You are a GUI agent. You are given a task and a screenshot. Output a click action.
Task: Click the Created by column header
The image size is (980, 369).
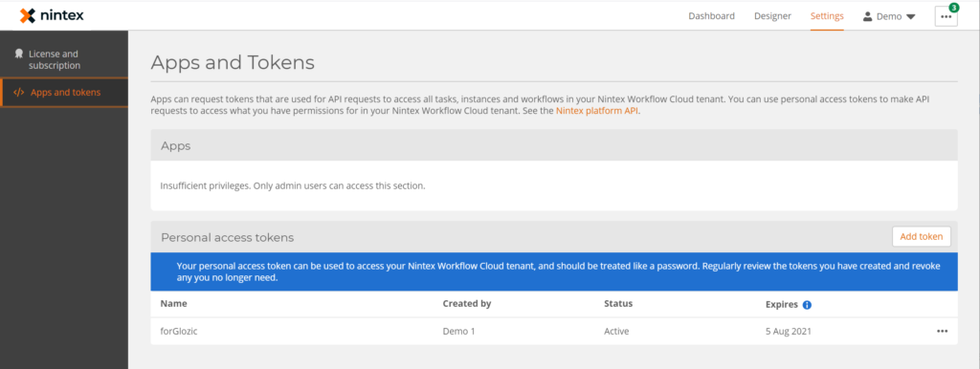[467, 303]
